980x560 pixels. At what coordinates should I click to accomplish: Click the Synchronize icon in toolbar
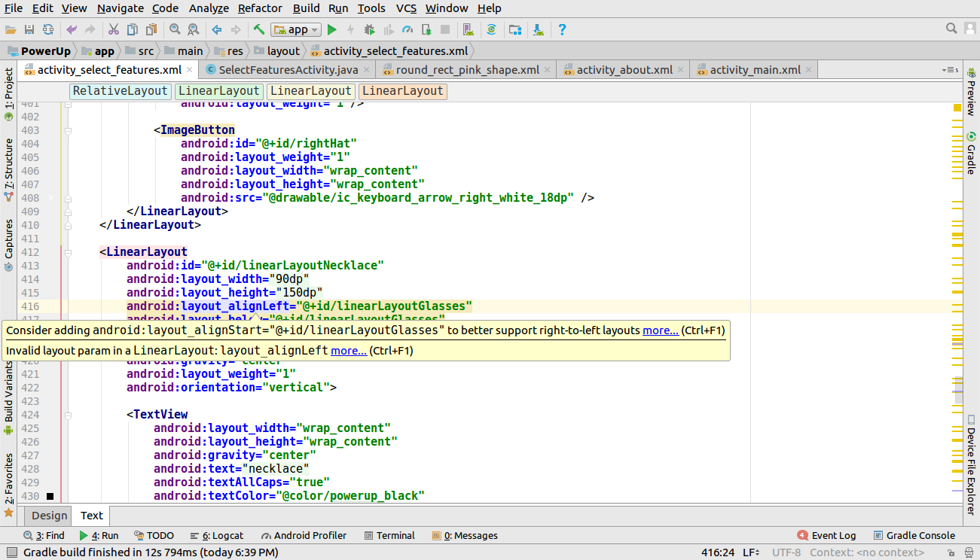pos(48,29)
